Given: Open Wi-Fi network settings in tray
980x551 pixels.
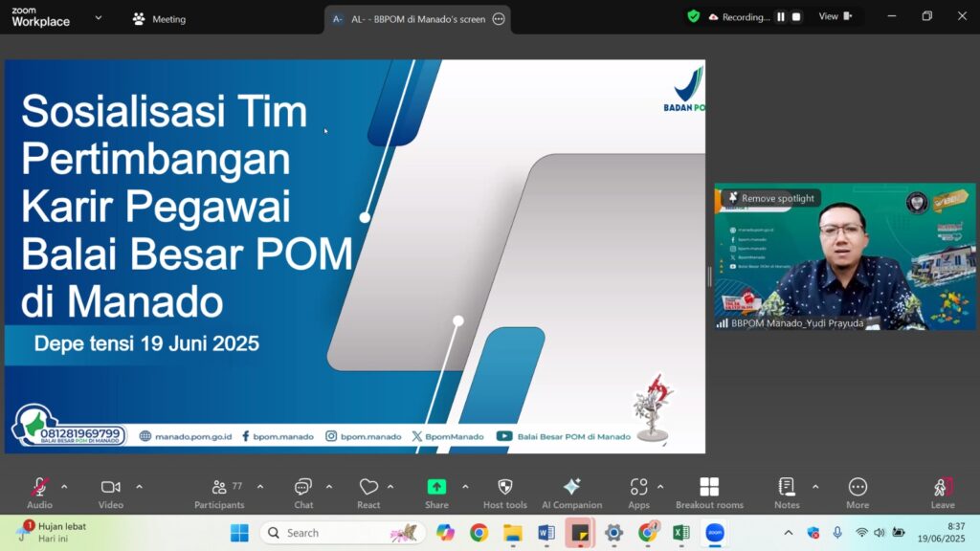Looking at the screenshot, I should coord(861,533).
